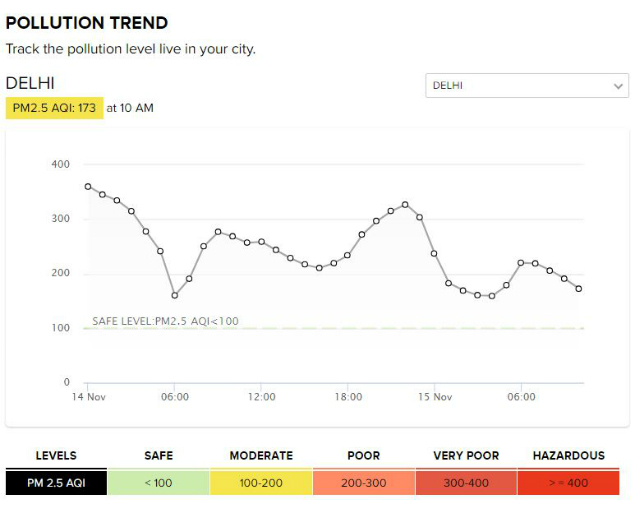The width and height of the screenshot is (635, 513).
Task: Click the yellow MODERATE 100-200 swatch
Action: click(x=261, y=483)
